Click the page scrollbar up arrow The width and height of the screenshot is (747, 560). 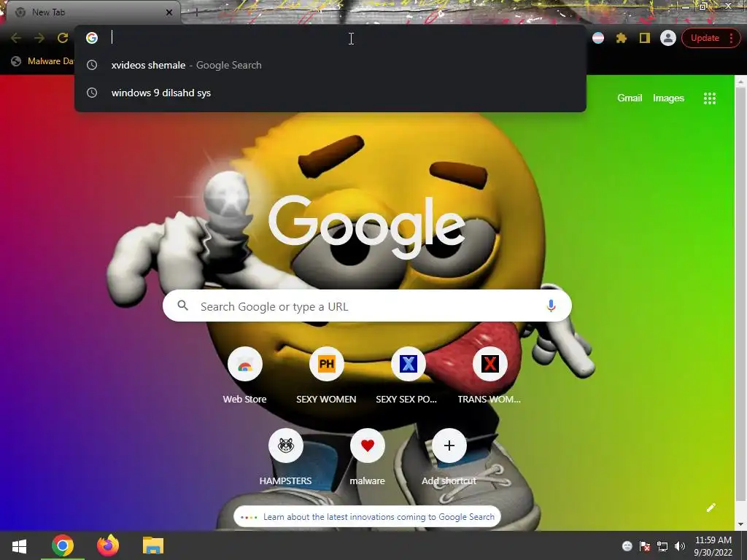tap(741, 82)
